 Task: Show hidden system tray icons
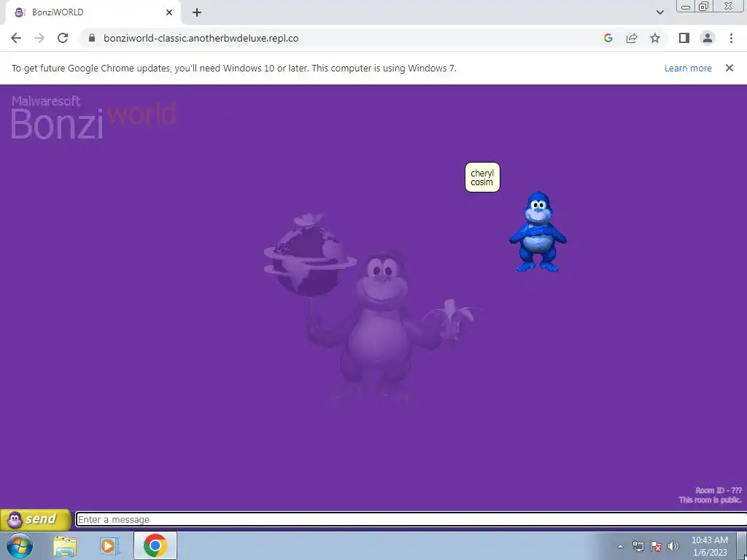pyautogui.click(x=620, y=547)
